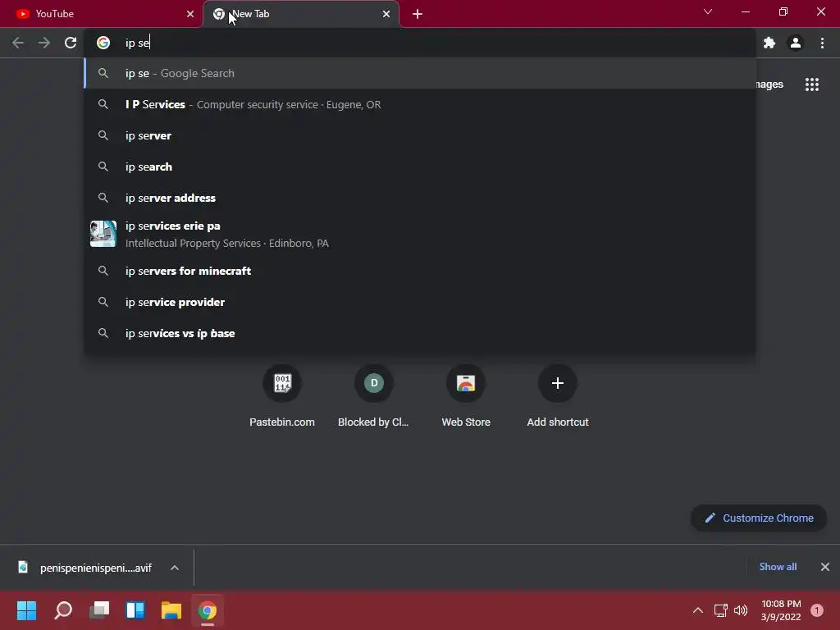
Task: Go forward with the forward arrow
Action: [x=44, y=43]
